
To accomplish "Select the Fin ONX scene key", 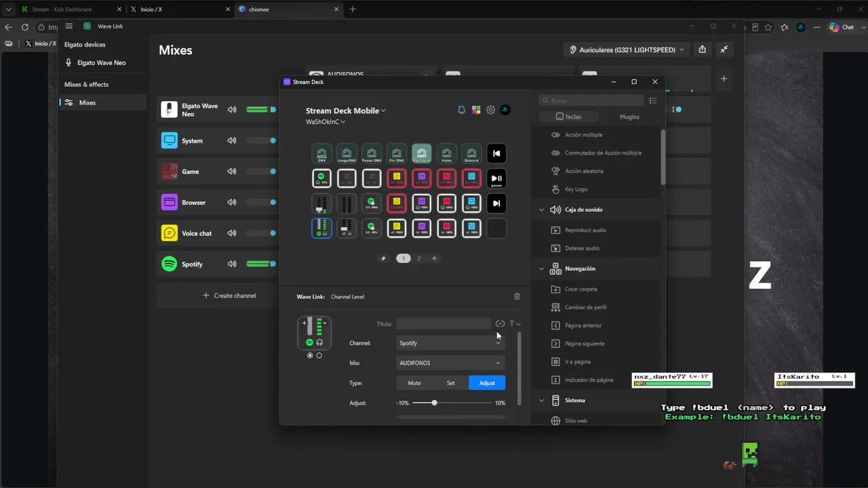I will 397,153.
